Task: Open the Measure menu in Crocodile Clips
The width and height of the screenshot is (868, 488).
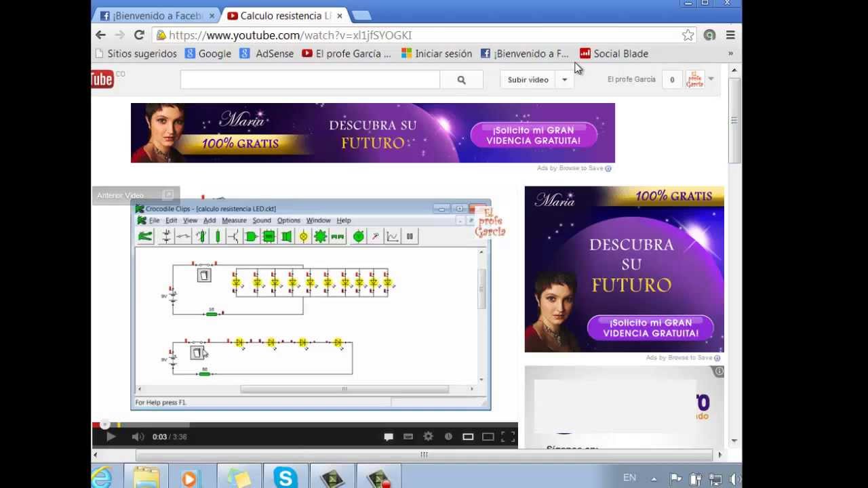Action: [x=234, y=220]
